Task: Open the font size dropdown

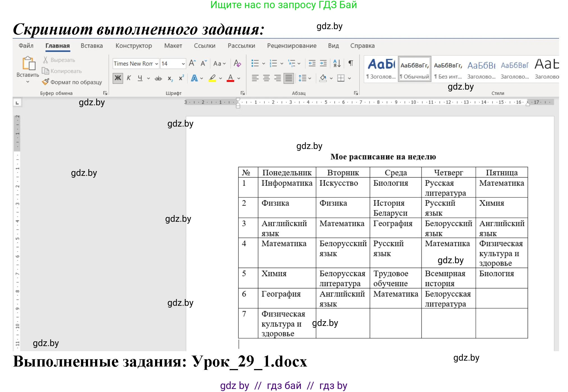Action: click(x=184, y=64)
